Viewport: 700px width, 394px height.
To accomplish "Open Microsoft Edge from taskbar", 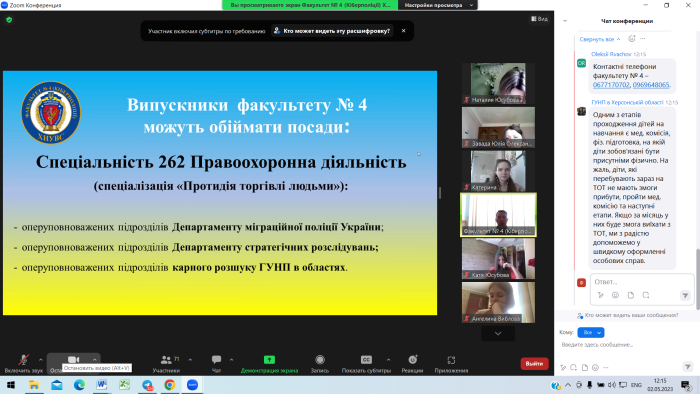I will coord(79,385).
